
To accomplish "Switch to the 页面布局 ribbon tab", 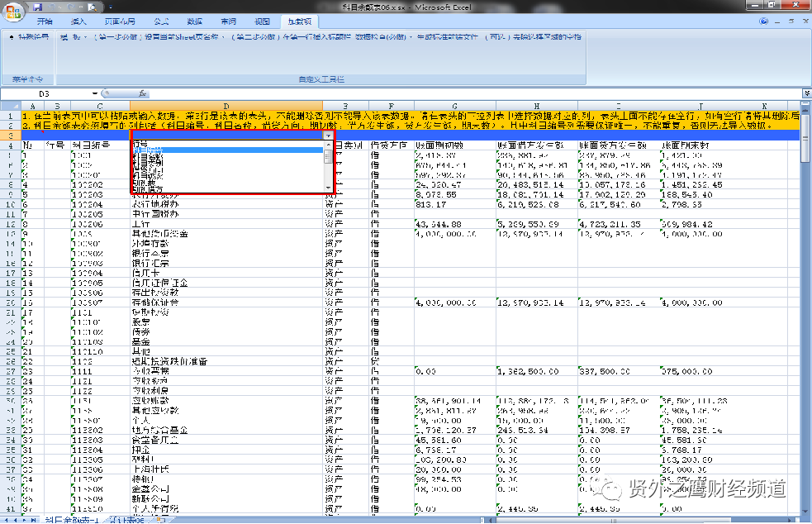I will click(120, 21).
